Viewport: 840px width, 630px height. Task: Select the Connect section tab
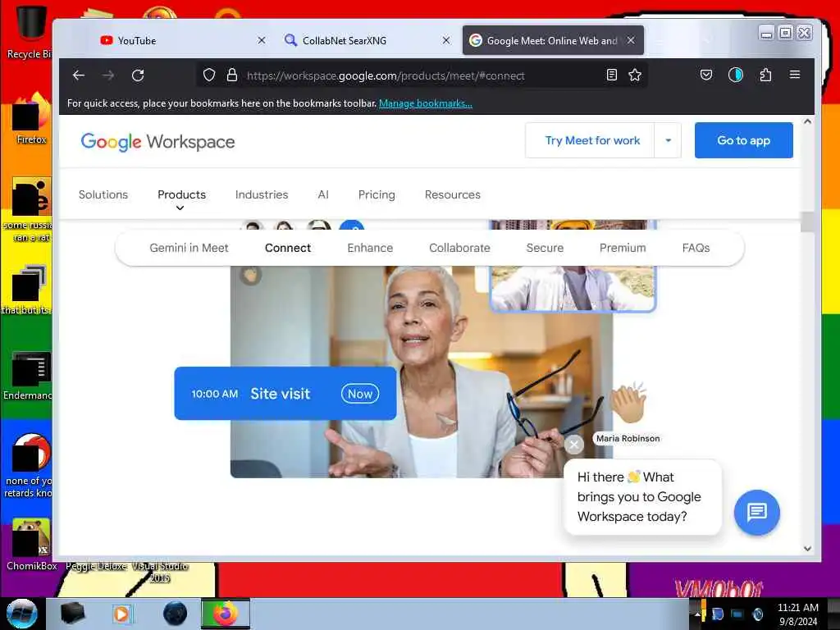[x=288, y=248]
